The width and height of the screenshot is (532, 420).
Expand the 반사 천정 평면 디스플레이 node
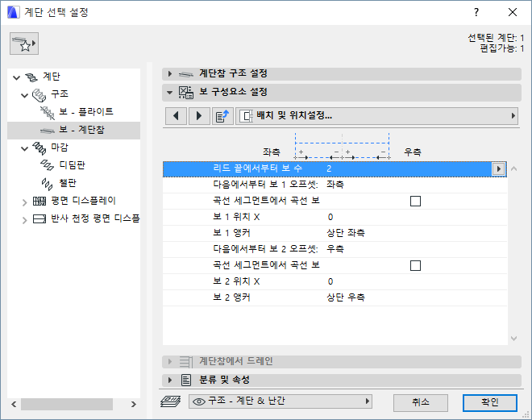click(x=24, y=220)
